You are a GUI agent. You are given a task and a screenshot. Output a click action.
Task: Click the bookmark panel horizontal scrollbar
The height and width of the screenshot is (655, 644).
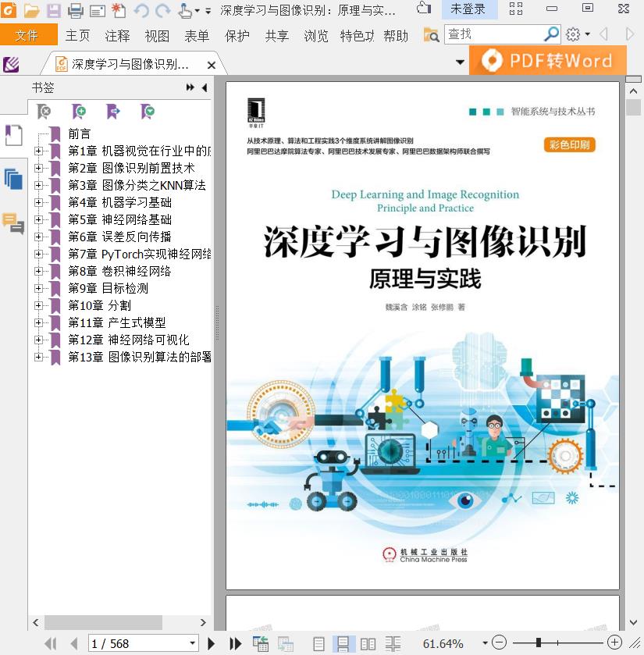click(104, 622)
